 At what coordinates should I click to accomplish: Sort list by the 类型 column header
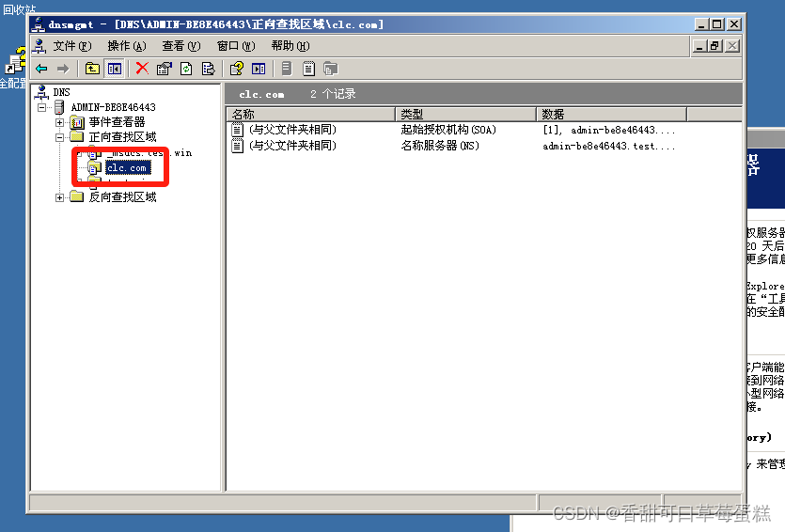[x=466, y=114]
